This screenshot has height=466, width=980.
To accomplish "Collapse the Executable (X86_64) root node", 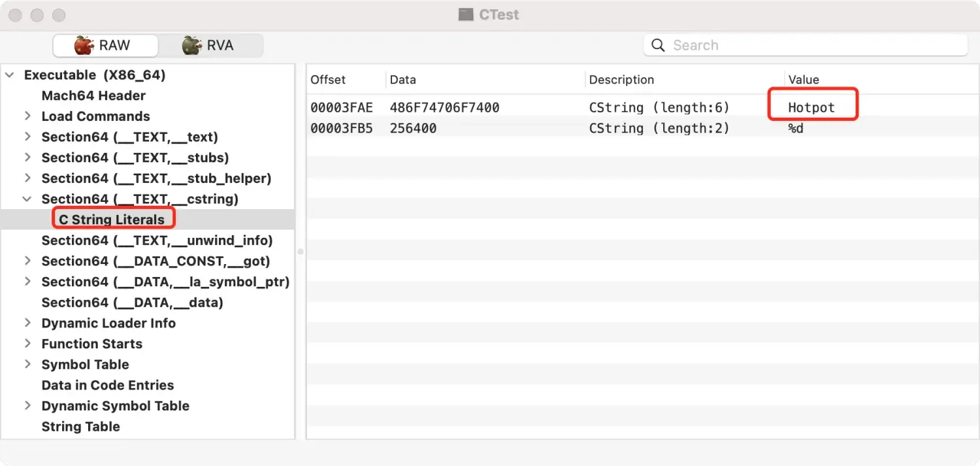I will coord(10,75).
